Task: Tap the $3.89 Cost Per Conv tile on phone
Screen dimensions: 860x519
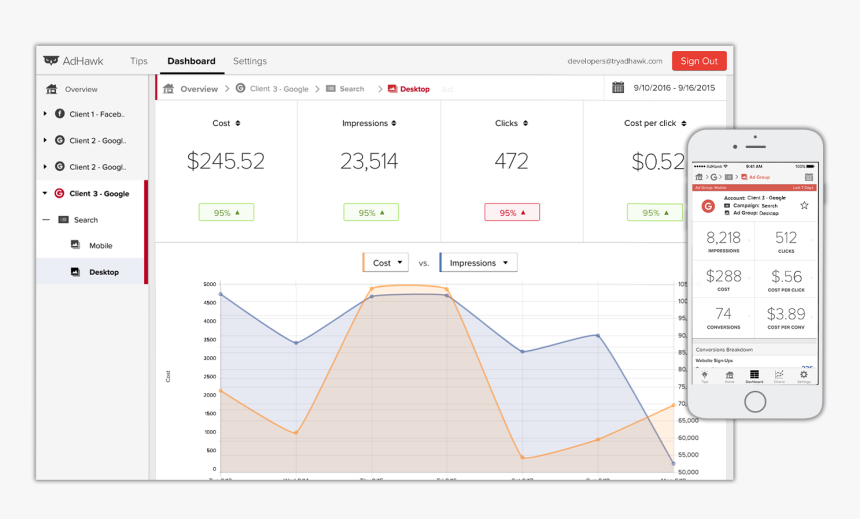Action: click(x=786, y=317)
